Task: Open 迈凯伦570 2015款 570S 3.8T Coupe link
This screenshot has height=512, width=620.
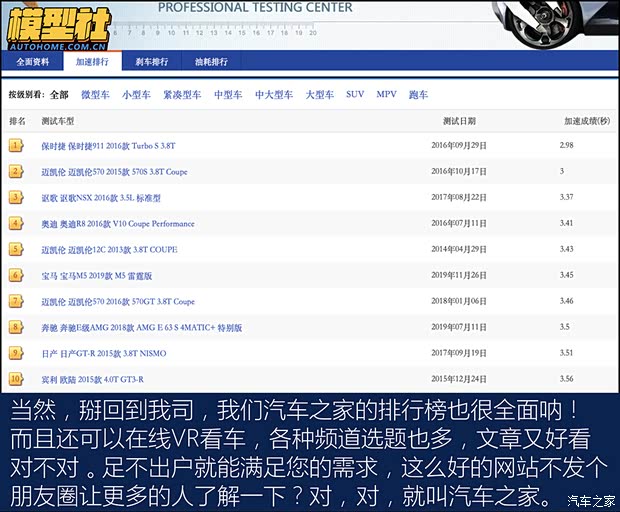Action: pyautogui.click(x=114, y=172)
